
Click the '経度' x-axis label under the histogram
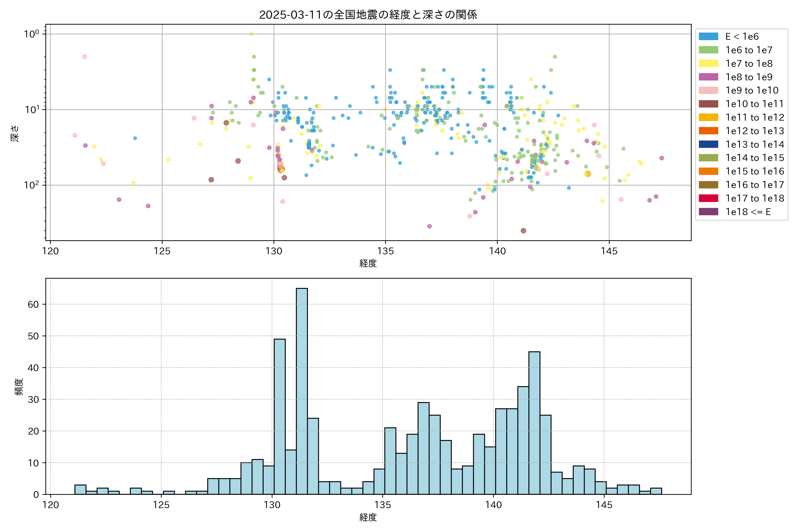(368, 517)
